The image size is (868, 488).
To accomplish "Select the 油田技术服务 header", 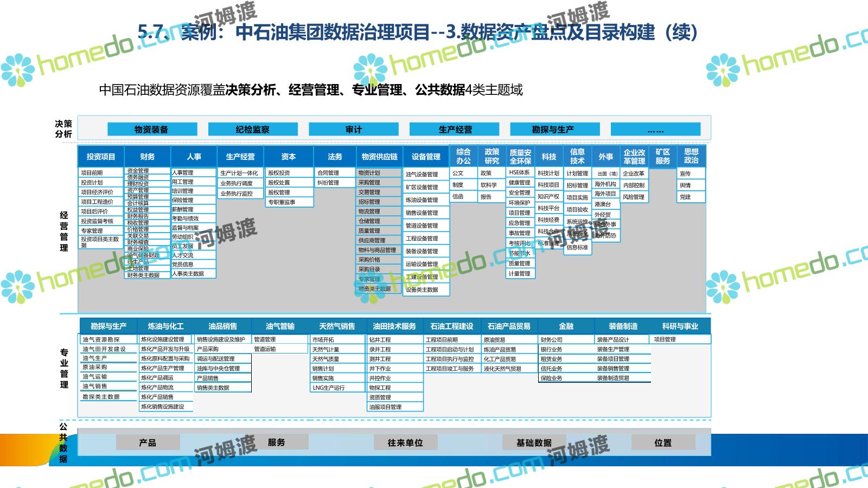I will [x=394, y=326].
